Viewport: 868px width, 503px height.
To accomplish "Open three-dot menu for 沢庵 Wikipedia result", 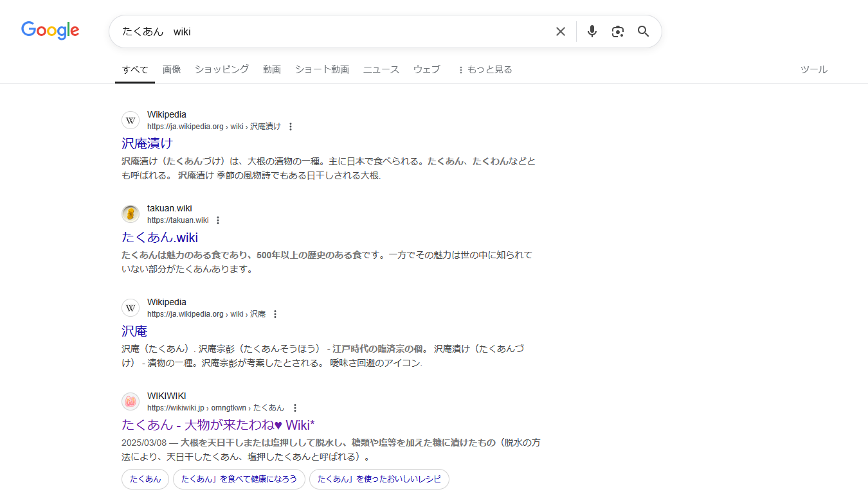I will point(275,314).
